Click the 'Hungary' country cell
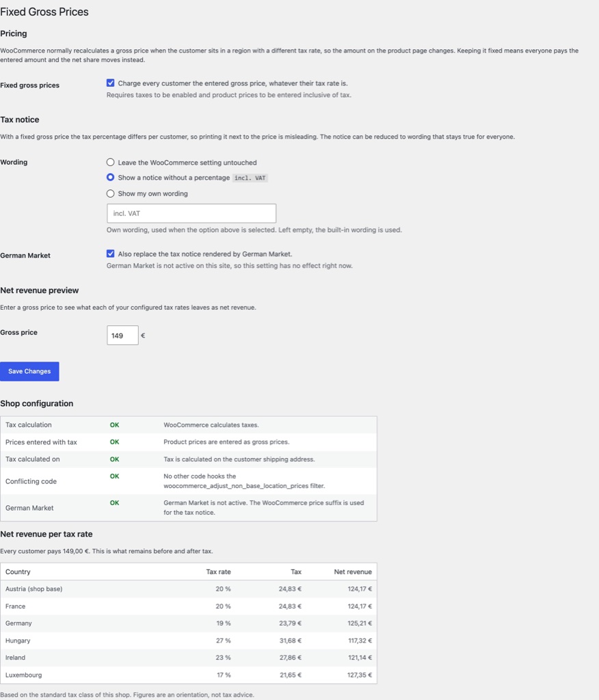 tap(18, 641)
